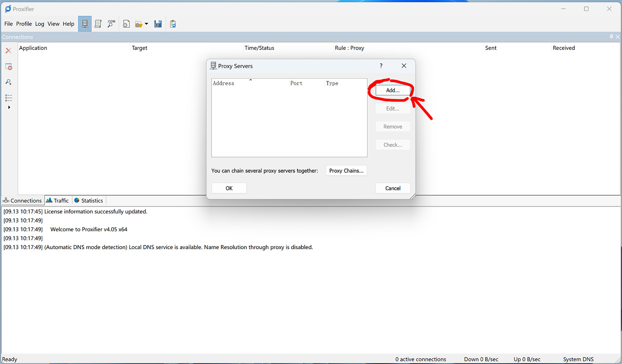Sort proxy list by Port column
Image resolution: width=622 pixels, height=364 pixels.
click(307, 83)
